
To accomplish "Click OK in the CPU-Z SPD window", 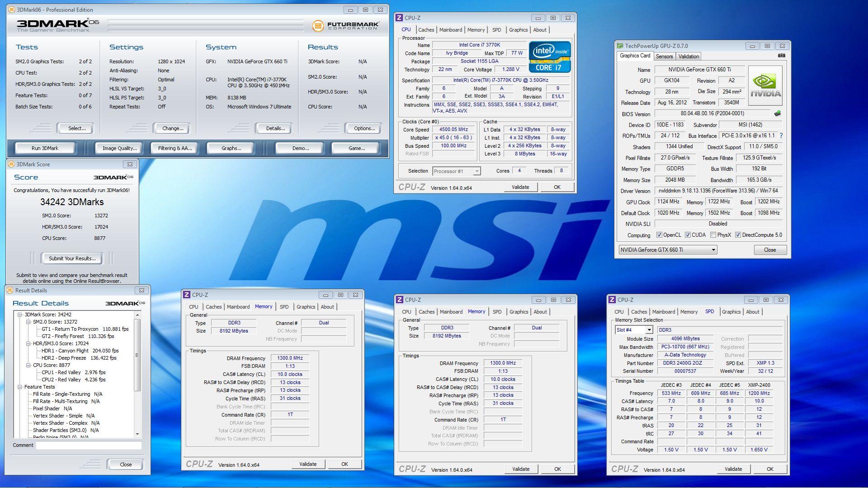I will pos(770,469).
